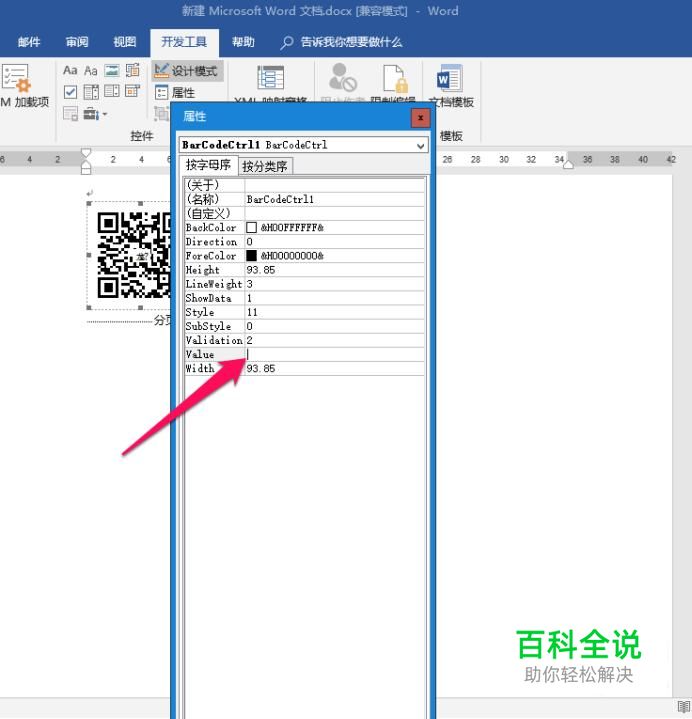Open the restrict editing icon
Image resolution: width=692 pixels, height=719 pixels.
pos(395,78)
